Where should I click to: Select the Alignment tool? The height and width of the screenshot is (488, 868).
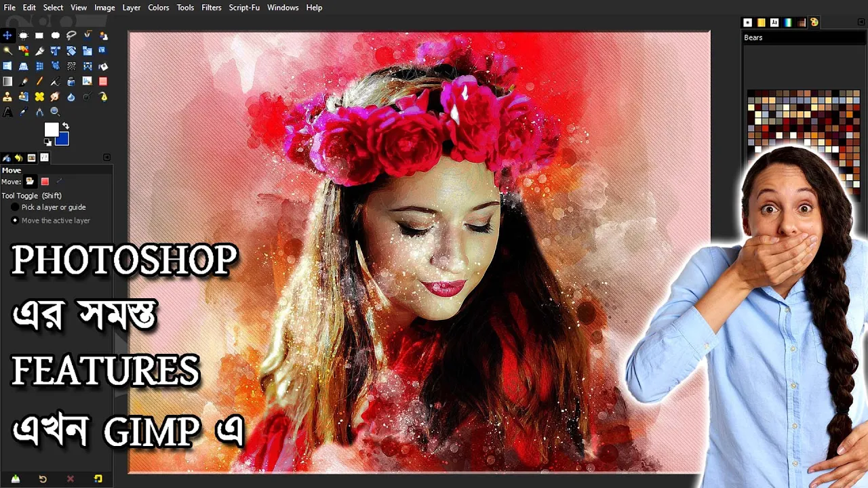pos(24,35)
